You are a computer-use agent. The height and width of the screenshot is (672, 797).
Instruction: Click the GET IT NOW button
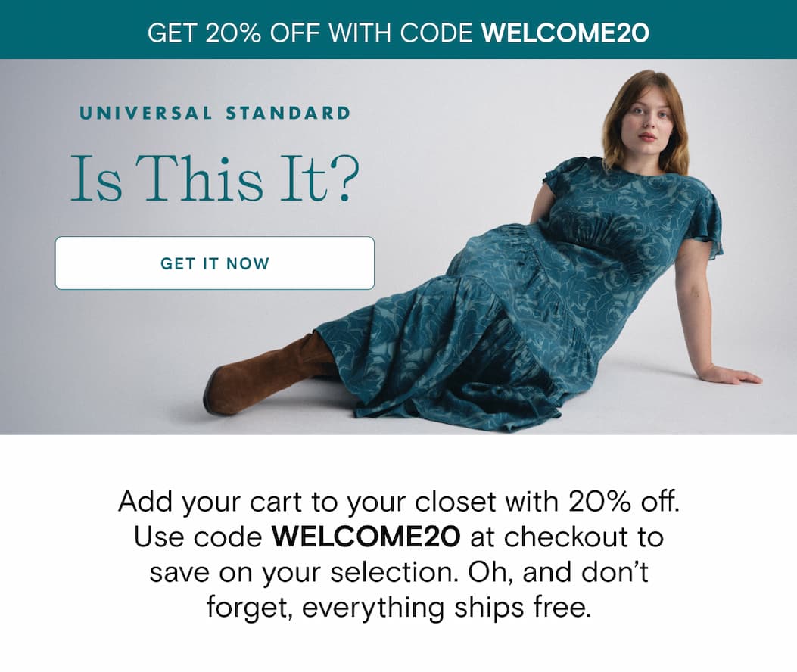tap(214, 263)
